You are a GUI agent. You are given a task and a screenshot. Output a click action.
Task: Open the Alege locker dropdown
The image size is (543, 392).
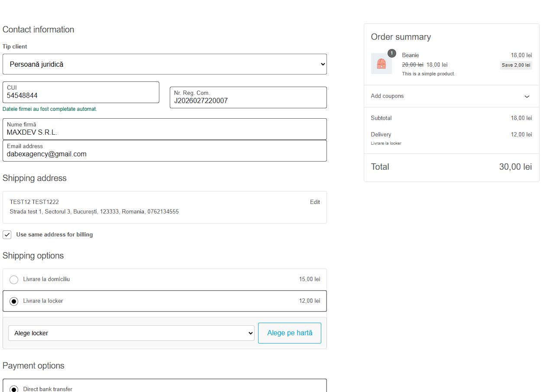[x=131, y=333]
